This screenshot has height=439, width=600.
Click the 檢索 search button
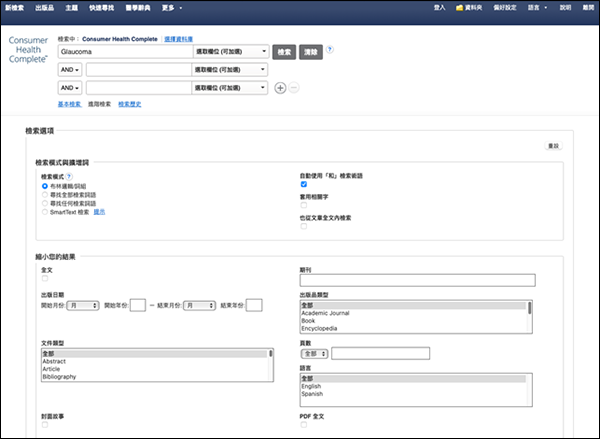click(284, 52)
